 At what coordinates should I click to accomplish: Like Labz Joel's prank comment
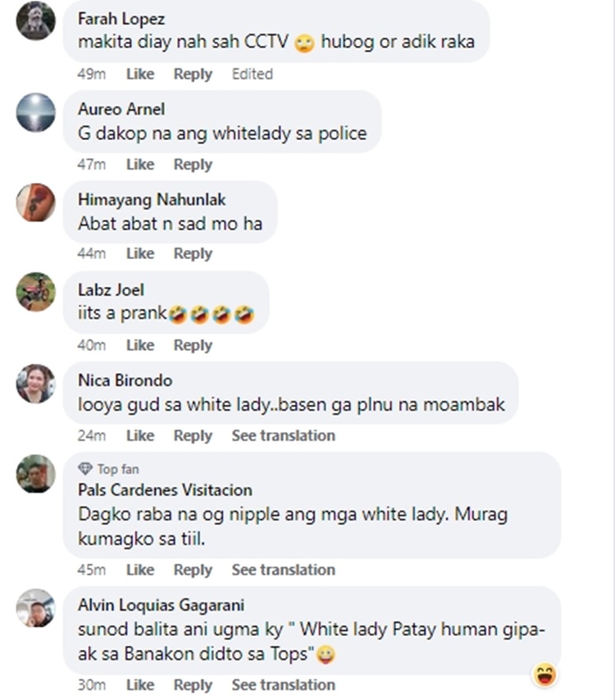(x=140, y=345)
